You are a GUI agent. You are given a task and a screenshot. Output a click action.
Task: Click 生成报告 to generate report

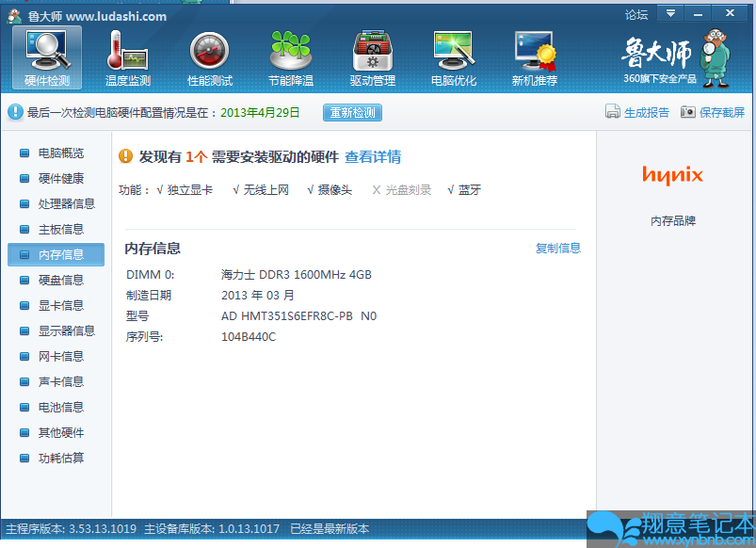[x=637, y=113]
